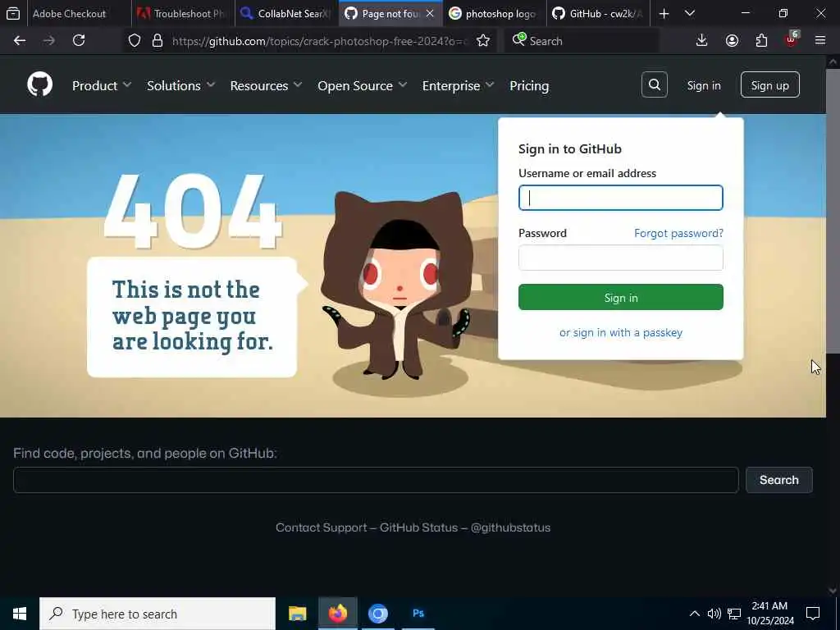The width and height of the screenshot is (840, 630).
Task: Click Firefox icon in taskbar
Action: coord(337,614)
